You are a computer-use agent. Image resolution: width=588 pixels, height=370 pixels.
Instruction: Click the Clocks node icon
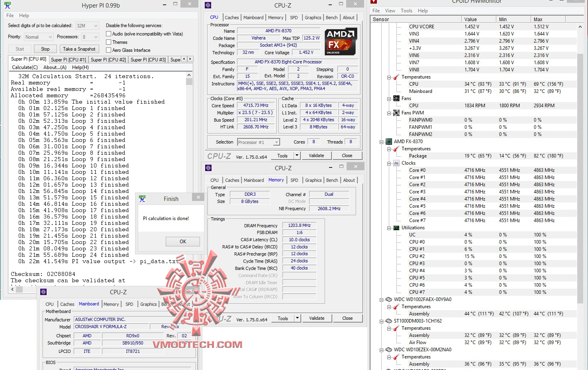396,163
